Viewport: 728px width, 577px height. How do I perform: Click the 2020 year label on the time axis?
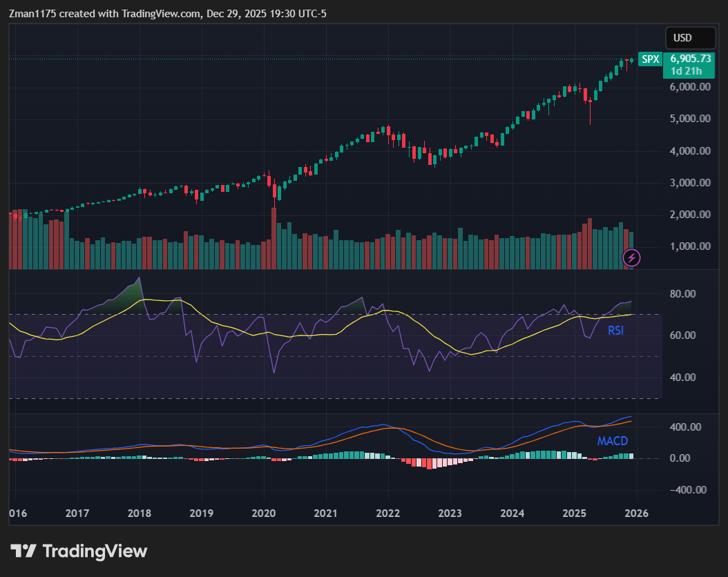[263, 514]
